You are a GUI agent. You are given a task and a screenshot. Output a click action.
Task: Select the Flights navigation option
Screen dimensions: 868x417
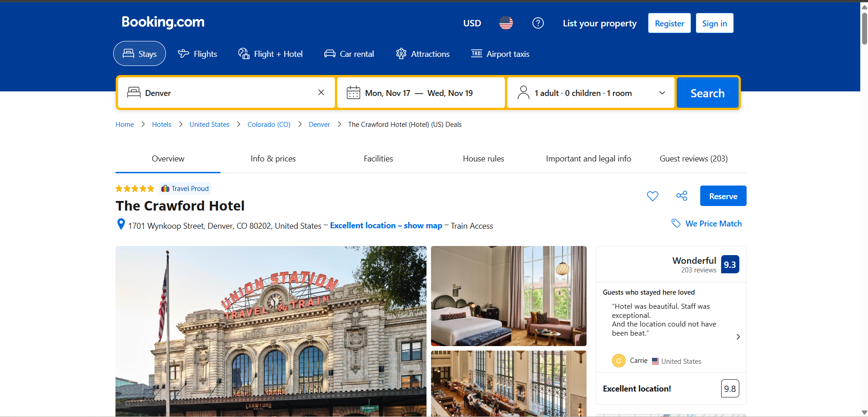pos(197,54)
